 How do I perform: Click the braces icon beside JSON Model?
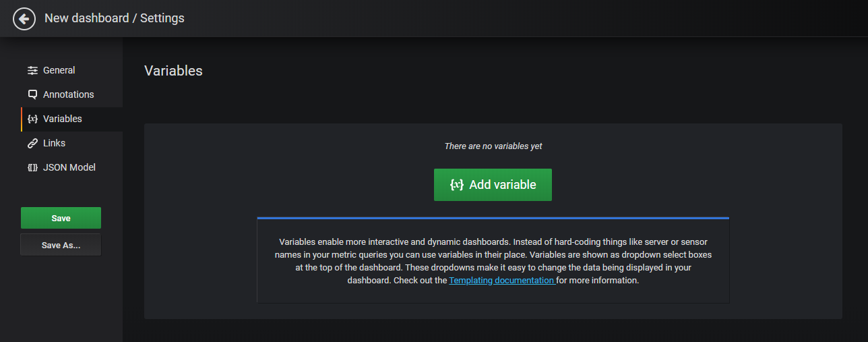click(32, 167)
